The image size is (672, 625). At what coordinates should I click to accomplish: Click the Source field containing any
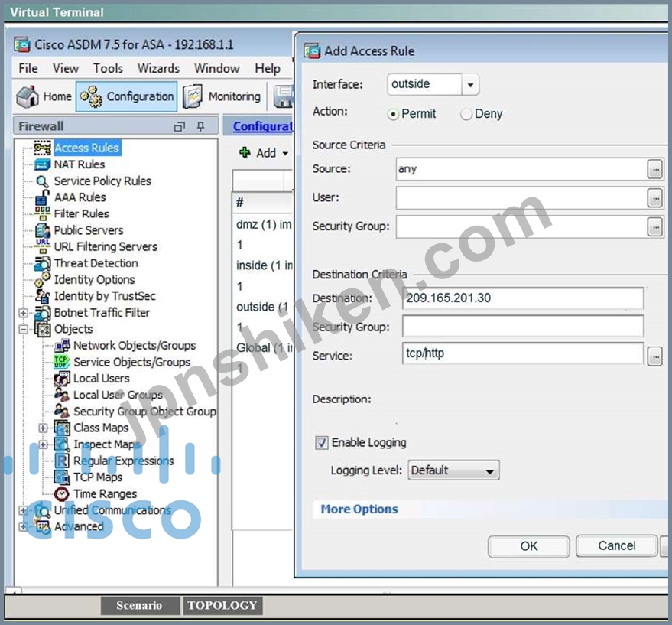tap(521, 169)
